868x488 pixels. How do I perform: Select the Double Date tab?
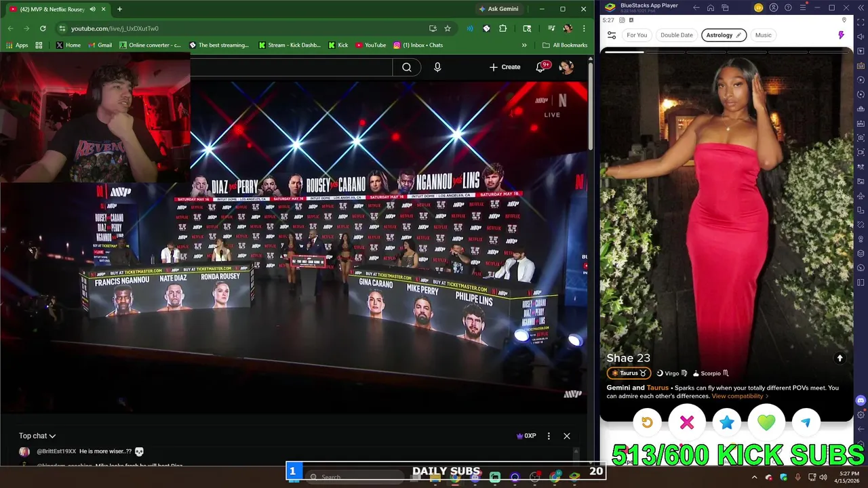point(677,35)
